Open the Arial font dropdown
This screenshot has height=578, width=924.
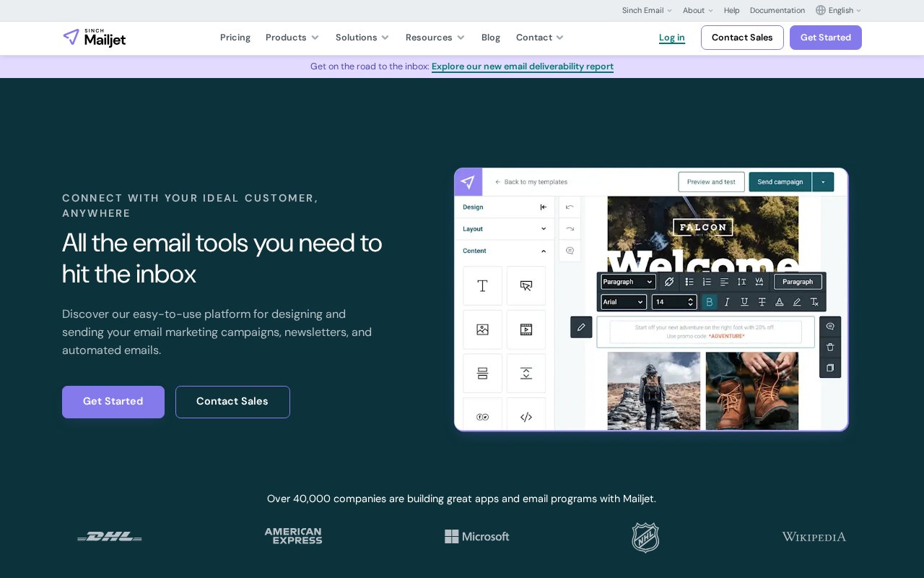click(x=624, y=302)
